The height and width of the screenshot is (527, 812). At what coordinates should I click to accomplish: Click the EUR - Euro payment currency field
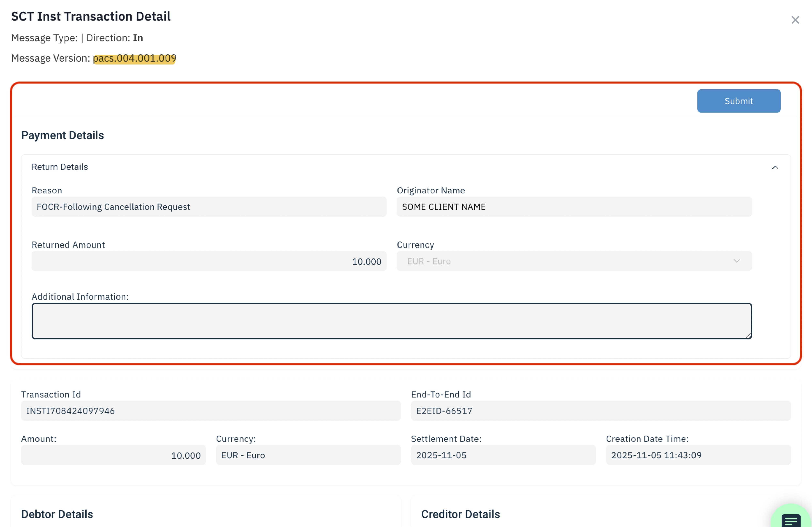point(308,455)
